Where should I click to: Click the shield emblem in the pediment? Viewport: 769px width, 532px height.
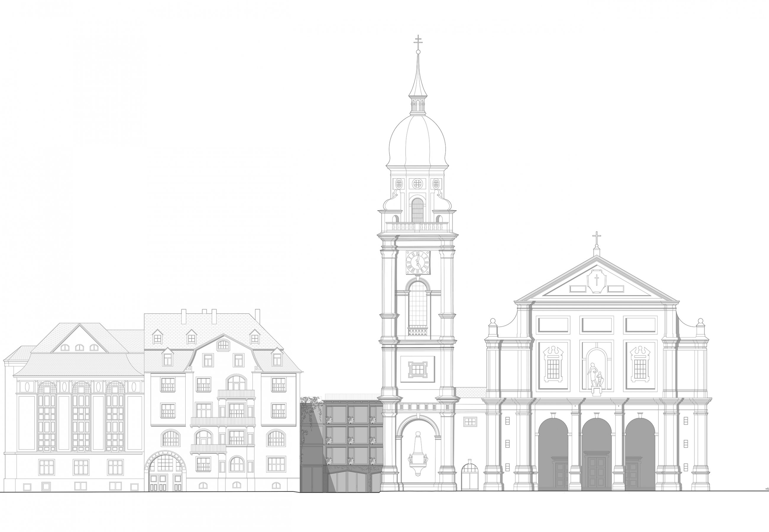tap(596, 281)
